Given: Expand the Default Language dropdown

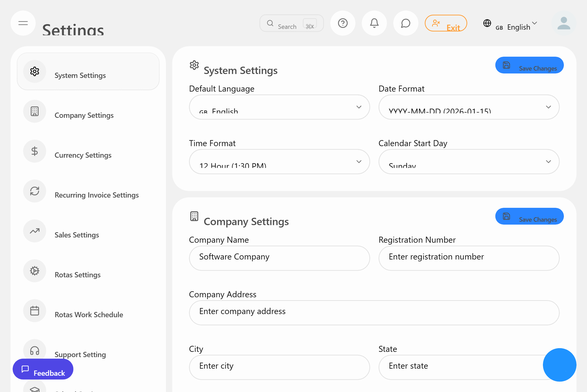Looking at the screenshot, I should pos(359,107).
